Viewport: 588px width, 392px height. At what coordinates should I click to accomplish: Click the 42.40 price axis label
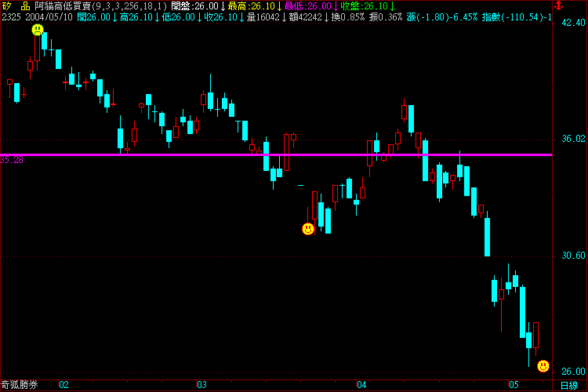point(573,23)
